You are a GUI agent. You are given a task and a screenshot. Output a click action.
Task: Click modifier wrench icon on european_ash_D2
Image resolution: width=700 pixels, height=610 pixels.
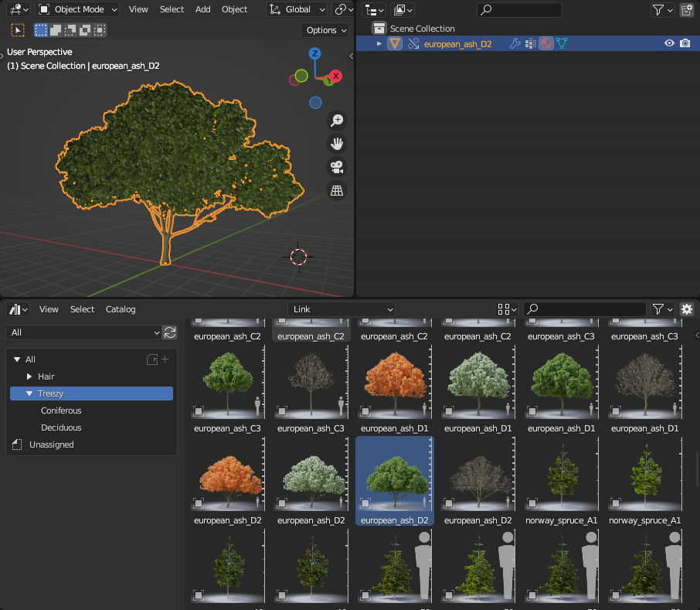pyautogui.click(x=515, y=44)
